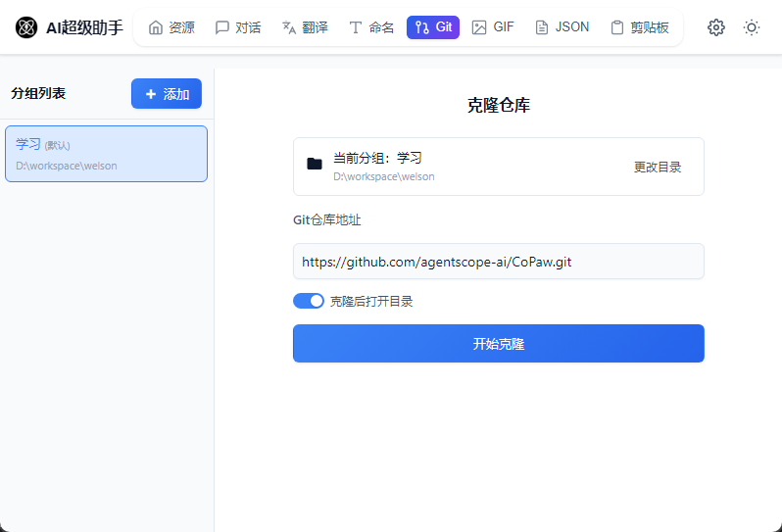Go to the 命名 naming tab
Image resolution: width=782 pixels, height=532 pixels.
(371, 27)
